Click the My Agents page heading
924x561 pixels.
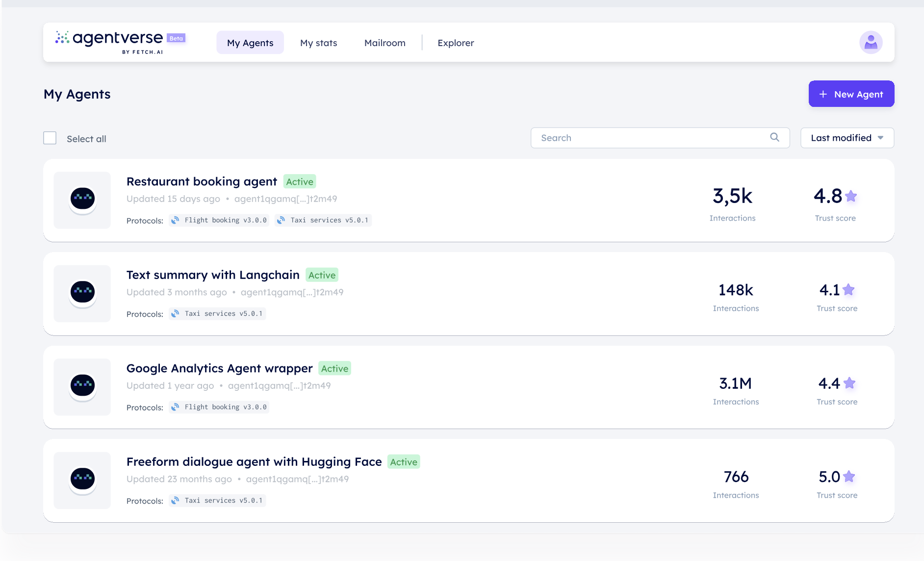77,94
